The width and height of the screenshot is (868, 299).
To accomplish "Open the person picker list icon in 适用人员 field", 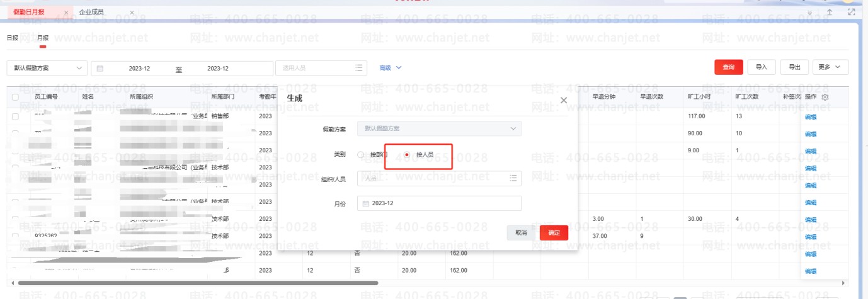I will pos(359,68).
